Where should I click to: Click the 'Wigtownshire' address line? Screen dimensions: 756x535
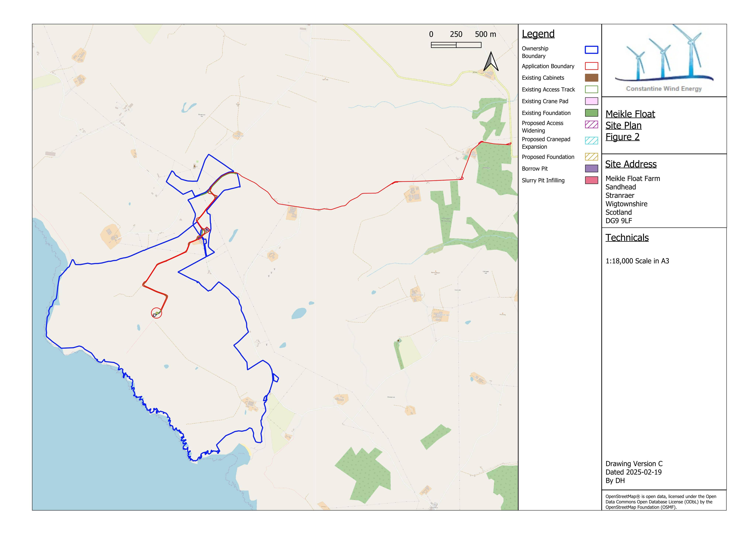(x=626, y=204)
